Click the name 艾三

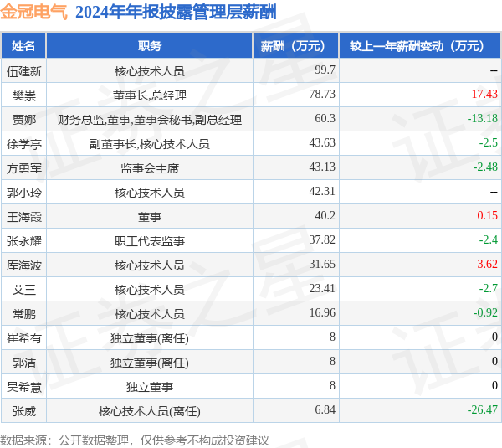point(24,290)
